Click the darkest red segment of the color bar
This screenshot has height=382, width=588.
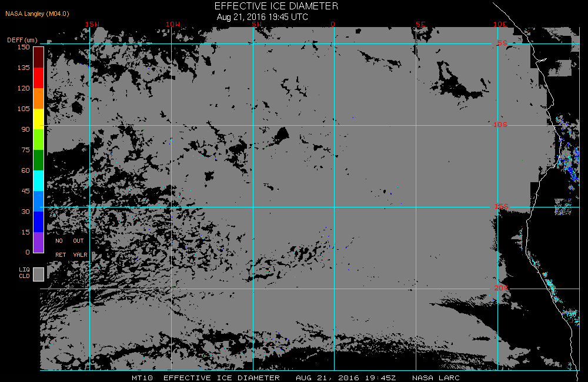[39, 58]
